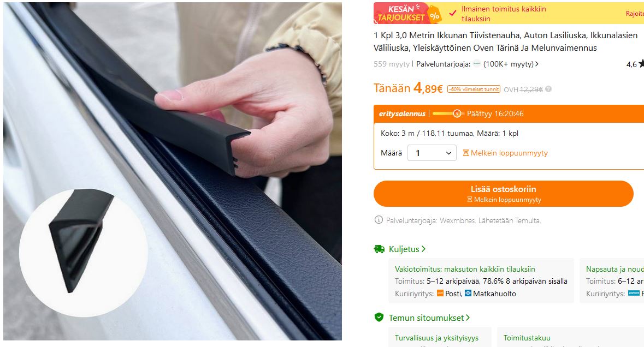The height and width of the screenshot is (347, 644).
Task: Click the clock icon on sale timer
Action: click(457, 113)
